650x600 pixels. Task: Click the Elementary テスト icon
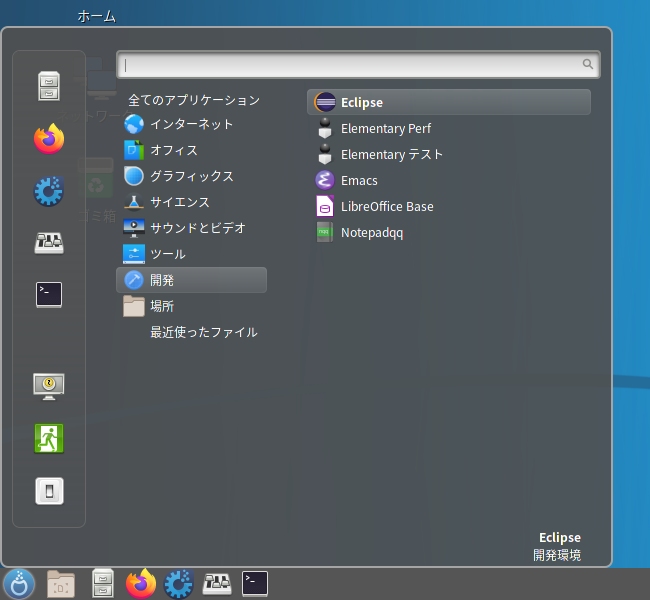click(325, 154)
